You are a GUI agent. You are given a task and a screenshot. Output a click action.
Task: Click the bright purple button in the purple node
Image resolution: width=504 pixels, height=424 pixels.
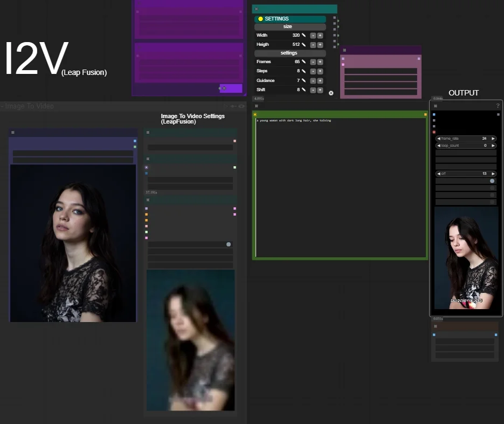click(231, 88)
